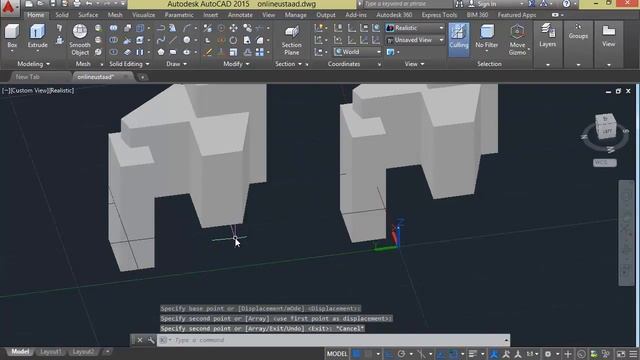Click the search binoculars icon
Screen dimensions: 640x360
click(460, 4)
